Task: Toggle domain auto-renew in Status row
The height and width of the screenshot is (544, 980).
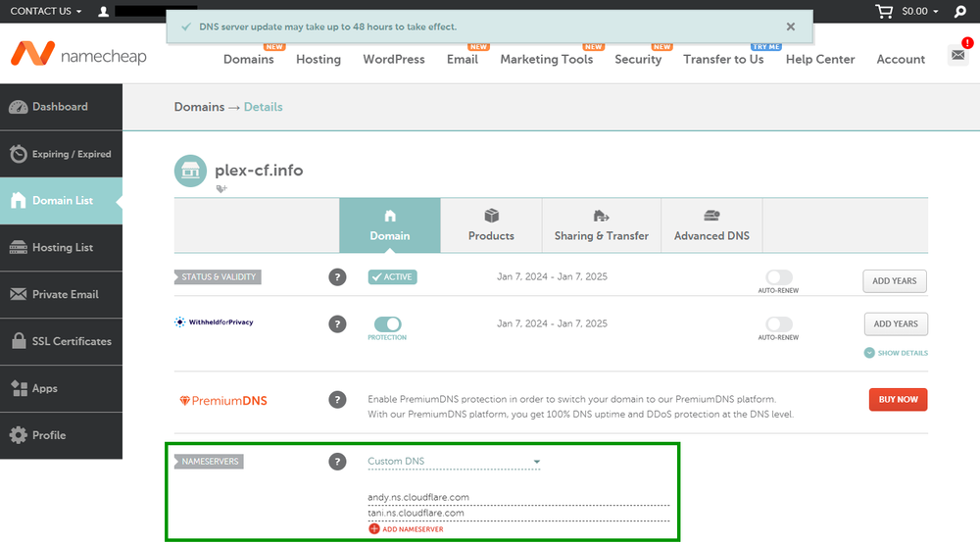Action: point(779,277)
